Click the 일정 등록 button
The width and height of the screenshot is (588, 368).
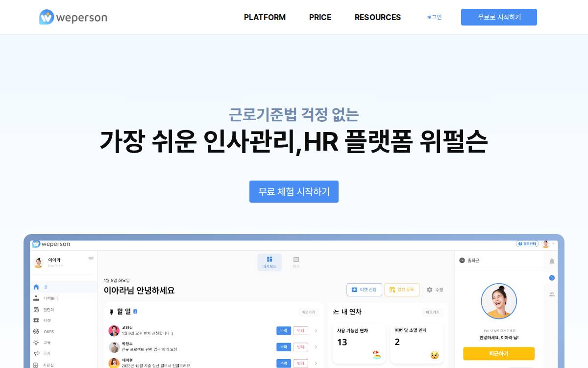[x=402, y=290]
